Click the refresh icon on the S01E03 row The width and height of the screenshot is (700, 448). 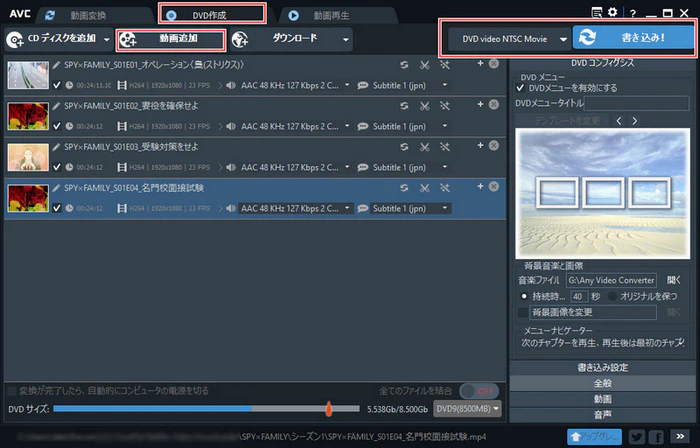click(404, 147)
